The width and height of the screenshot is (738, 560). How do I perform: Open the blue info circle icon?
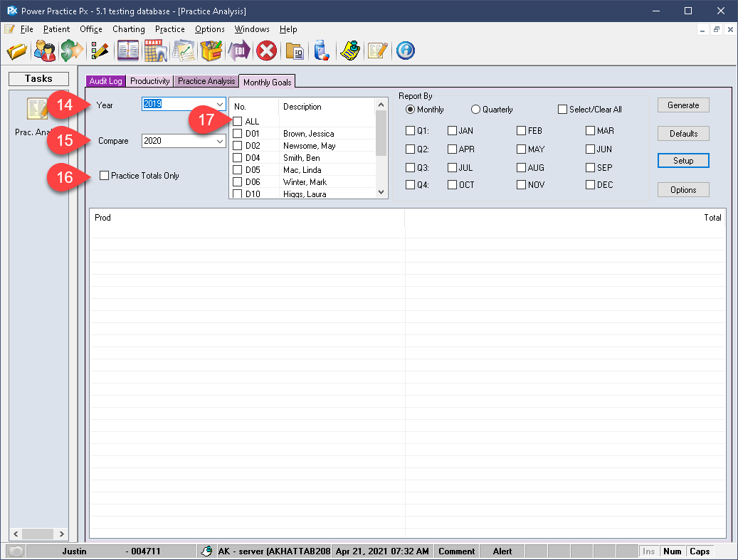pos(405,51)
